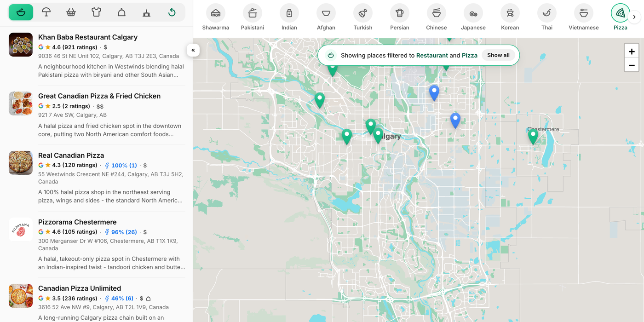Viewport: 644px width, 322px height.
Task: Deselect the active Pizza cuisine filter
Action: click(621, 17)
